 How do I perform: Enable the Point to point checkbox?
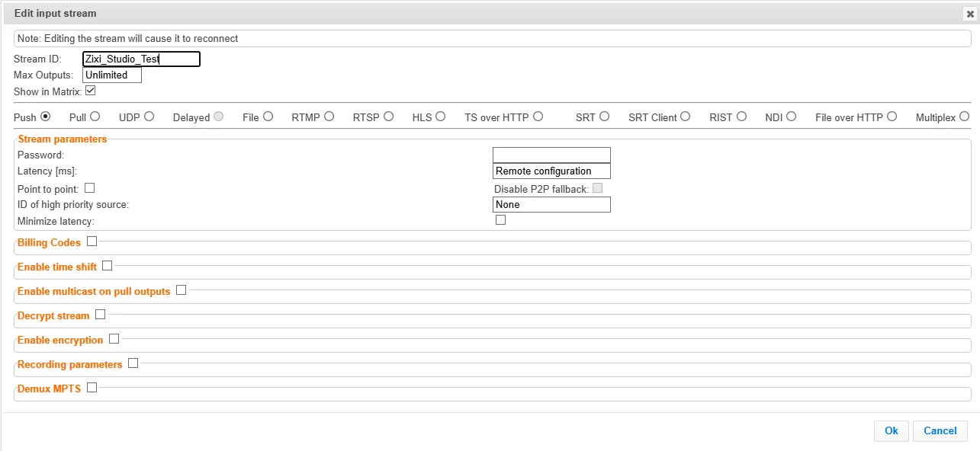[89, 187]
